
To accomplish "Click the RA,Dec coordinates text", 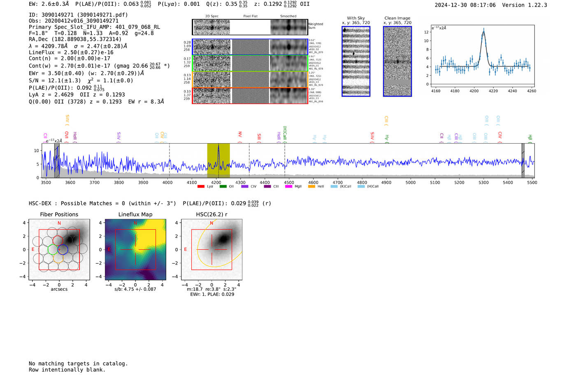I will pyautogui.click(x=75, y=39).
